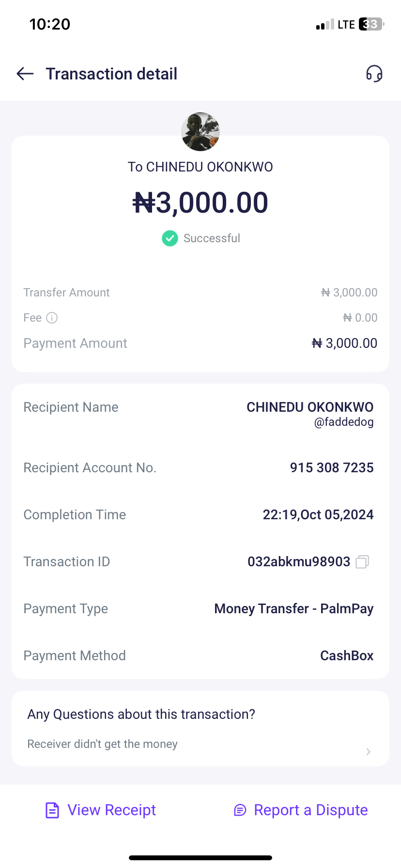Open recipient profile picture
The width and height of the screenshot is (401, 868).
[200, 132]
